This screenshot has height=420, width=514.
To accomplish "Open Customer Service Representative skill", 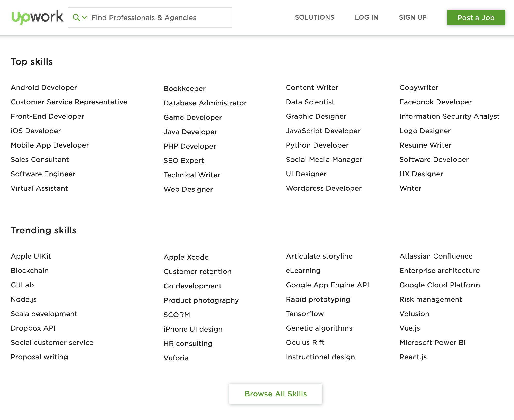I will point(69,102).
